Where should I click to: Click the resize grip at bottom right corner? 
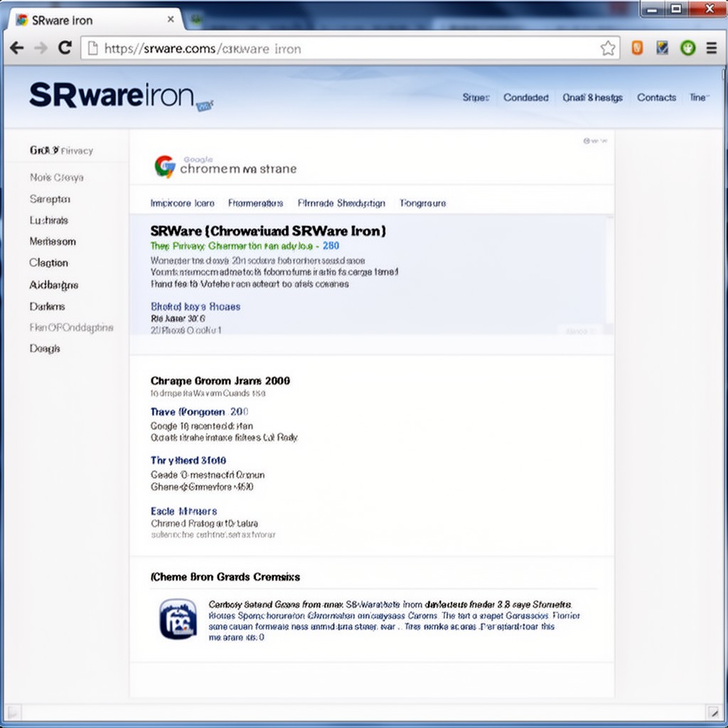pyautogui.click(x=712, y=712)
